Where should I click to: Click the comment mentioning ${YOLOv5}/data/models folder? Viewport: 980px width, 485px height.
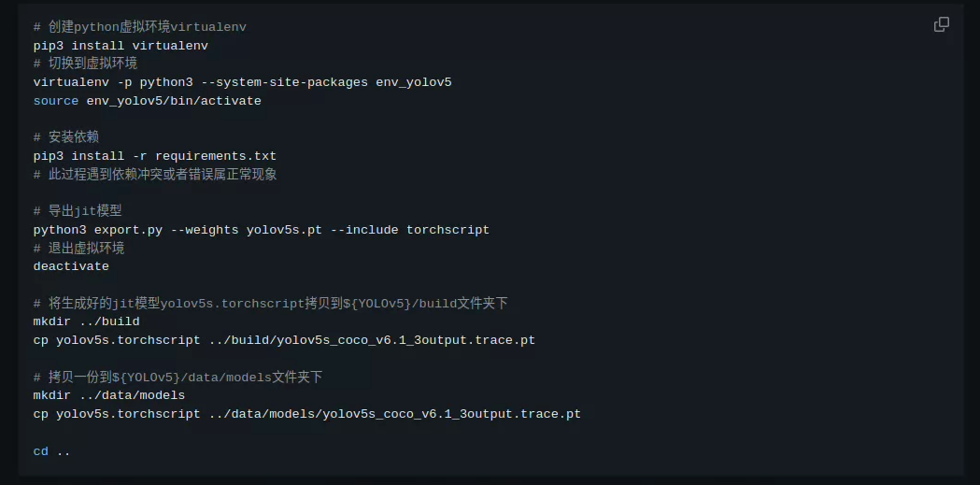(178, 378)
